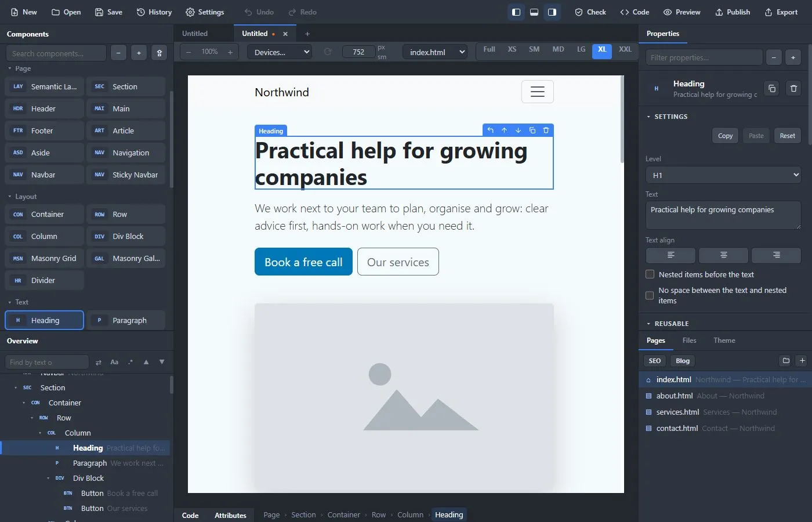Click the upload component icon in Components panel
Viewport: 812px width, 522px height.
[x=159, y=53]
